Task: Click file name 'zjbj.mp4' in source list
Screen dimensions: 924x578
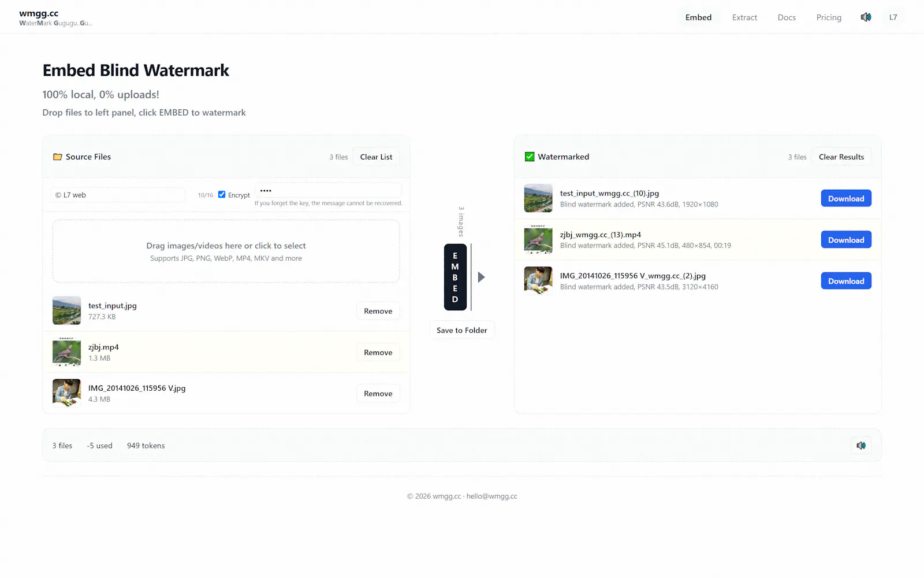Action: click(x=103, y=347)
